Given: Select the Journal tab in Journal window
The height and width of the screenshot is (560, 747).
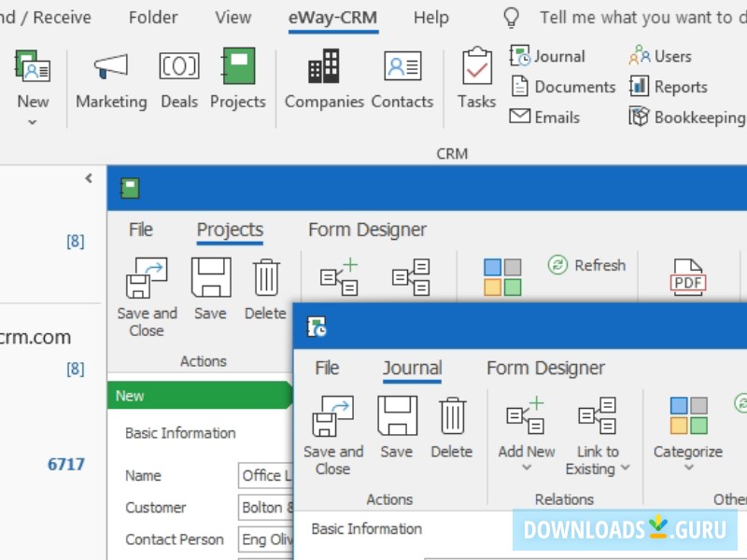Looking at the screenshot, I should click(413, 368).
